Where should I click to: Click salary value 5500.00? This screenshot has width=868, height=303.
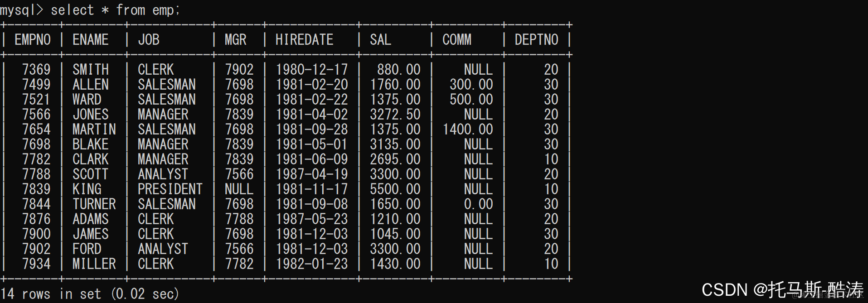coord(395,189)
